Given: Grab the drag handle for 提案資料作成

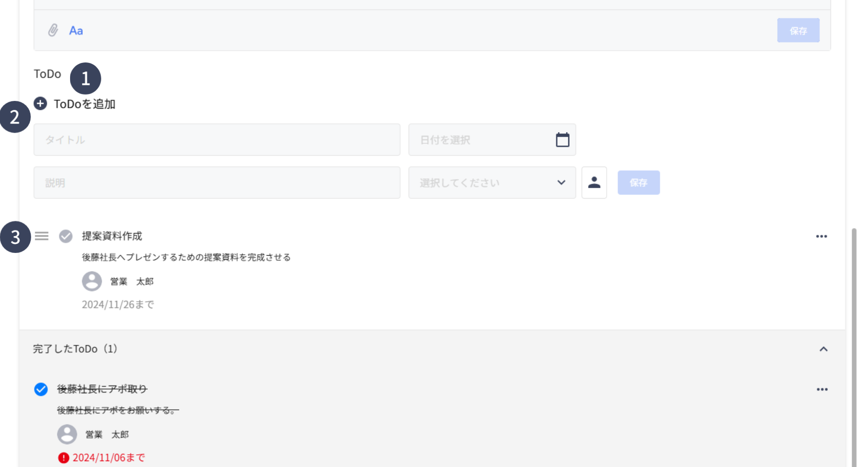Looking at the screenshot, I should pyautogui.click(x=42, y=236).
